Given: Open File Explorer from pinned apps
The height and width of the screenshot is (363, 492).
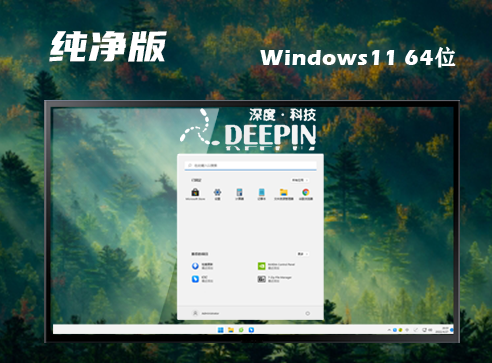Looking at the screenshot, I should [284, 194].
